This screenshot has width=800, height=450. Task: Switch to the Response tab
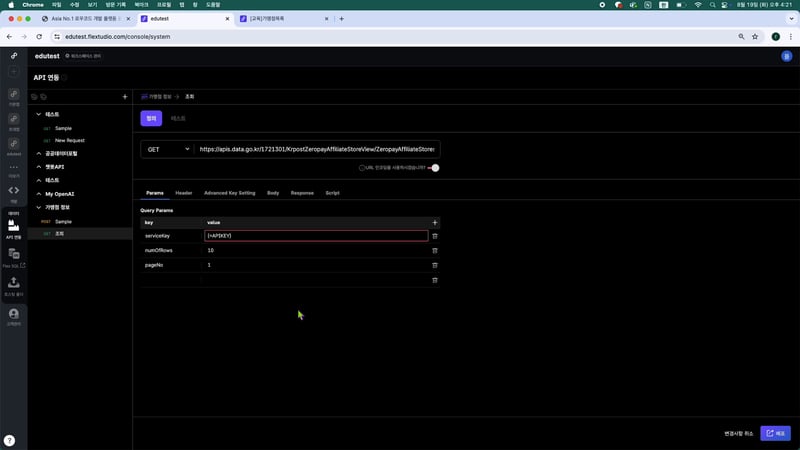(301, 192)
